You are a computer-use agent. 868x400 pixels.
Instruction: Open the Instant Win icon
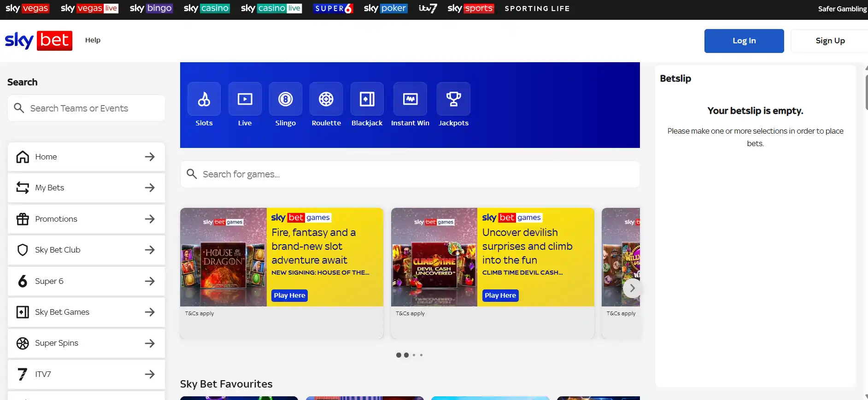(410, 99)
